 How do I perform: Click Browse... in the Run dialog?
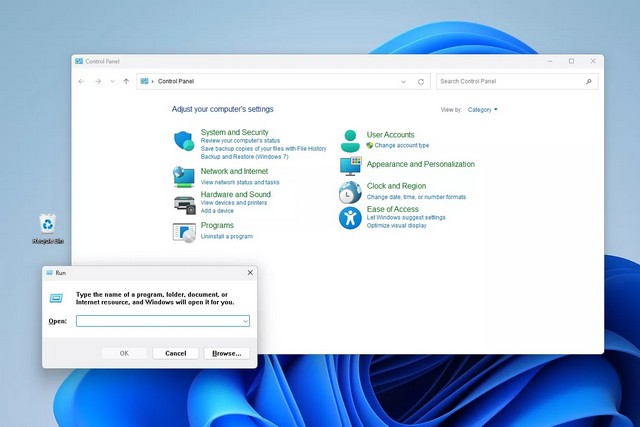[x=227, y=354]
